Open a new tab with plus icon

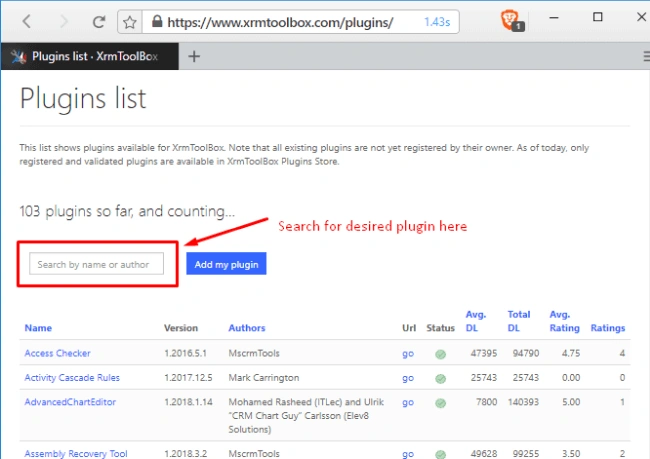(194, 56)
